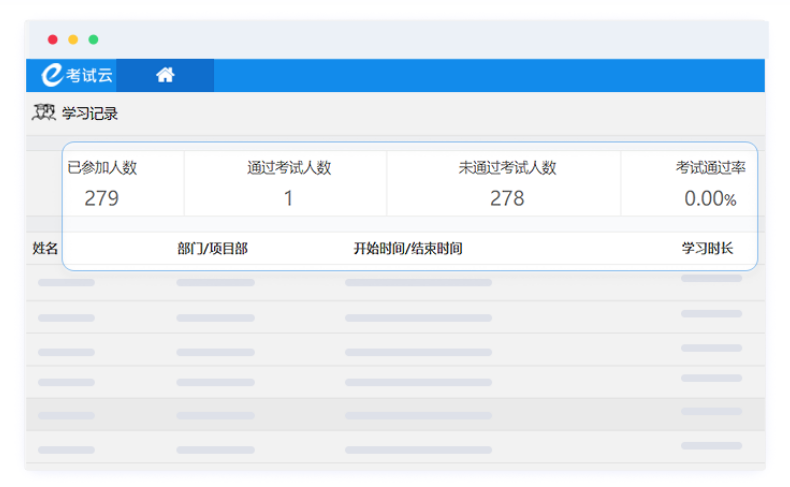Click the participant count 279
790x487 pixels.
point(102,198)
